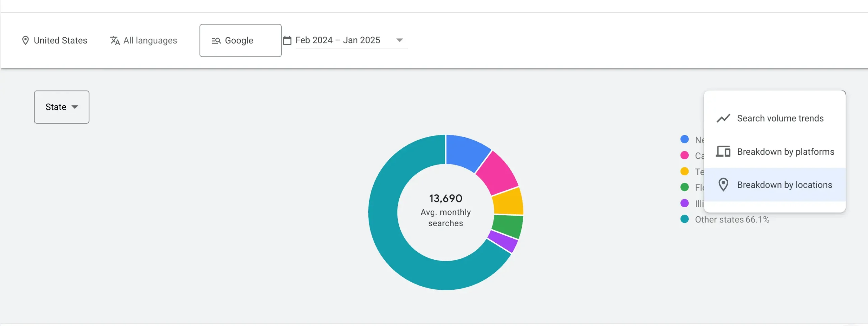
Task: Click the blue legend dot at top
Action: tap(684, 139)
